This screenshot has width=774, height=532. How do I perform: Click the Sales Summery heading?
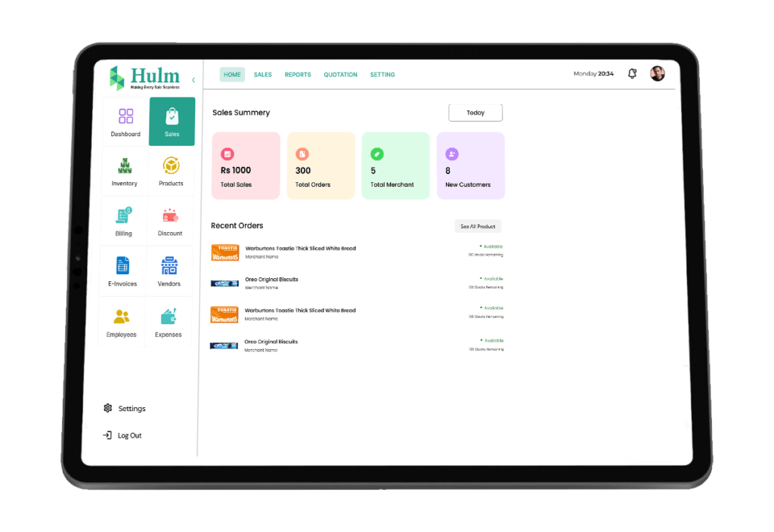point(241,113)
